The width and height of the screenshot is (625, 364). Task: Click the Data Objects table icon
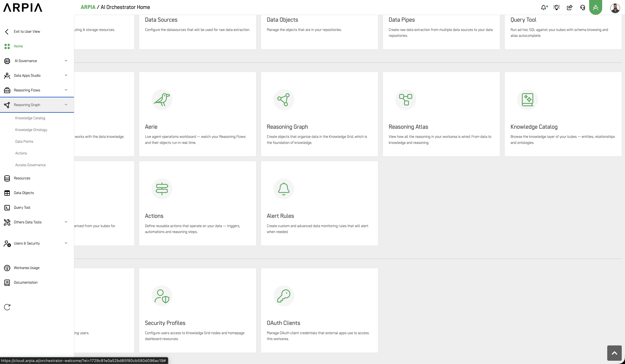[x=7, y=193]
